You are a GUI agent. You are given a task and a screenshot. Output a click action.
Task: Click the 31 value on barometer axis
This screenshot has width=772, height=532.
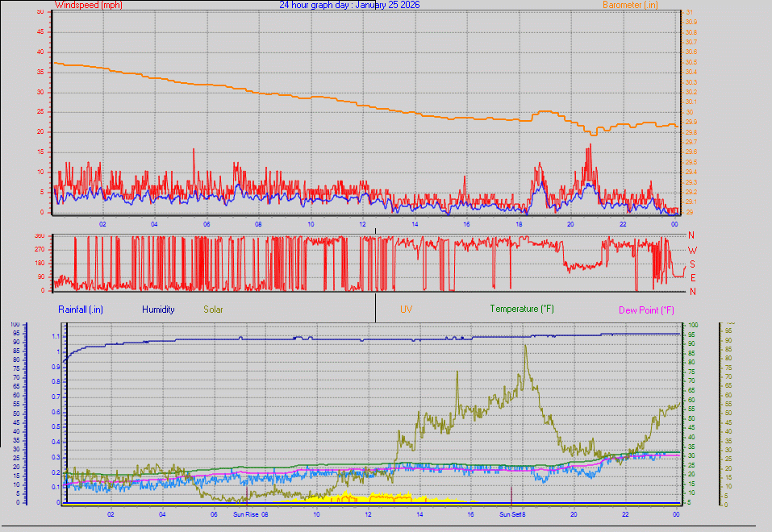pyautogui.click(x=688, y=12)
